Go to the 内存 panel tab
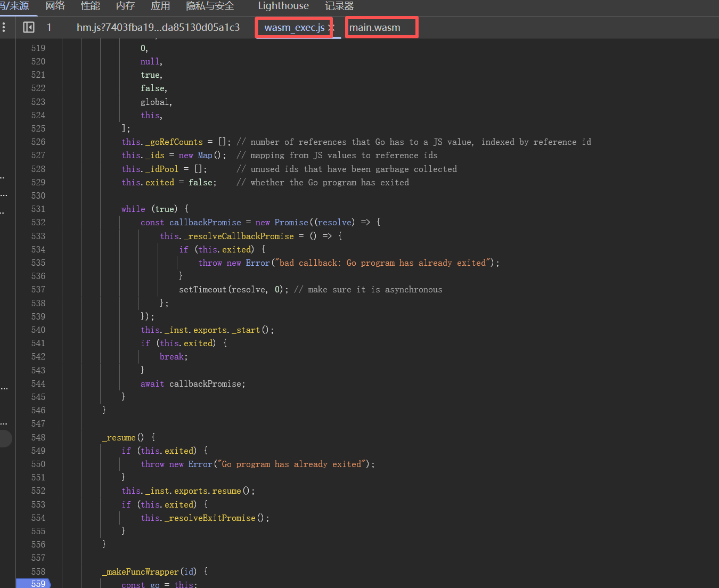 coord(125,6)
